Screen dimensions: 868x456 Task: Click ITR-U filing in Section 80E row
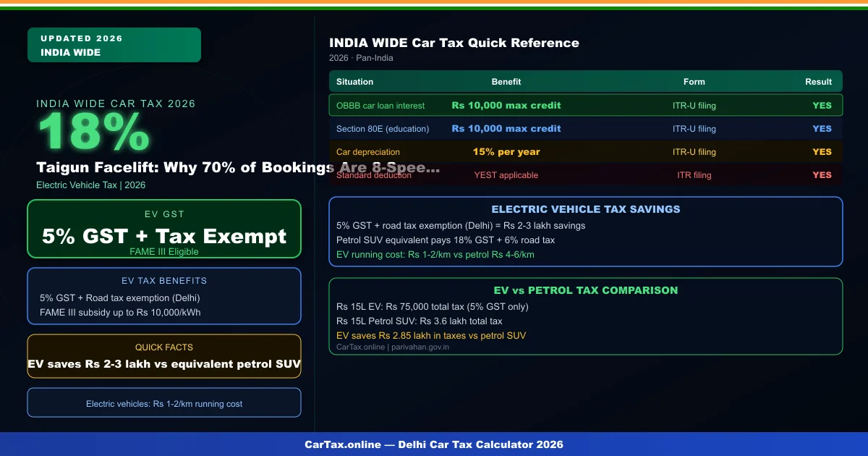694,129
